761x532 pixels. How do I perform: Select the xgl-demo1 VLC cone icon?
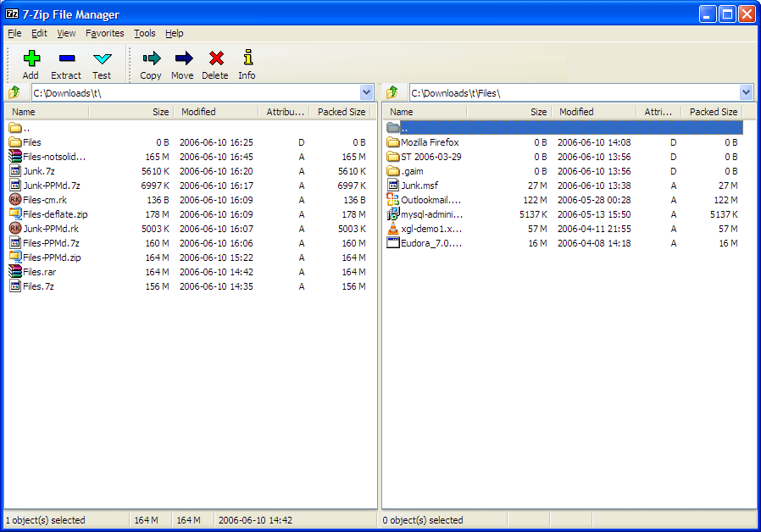click(x=393, y=228)
